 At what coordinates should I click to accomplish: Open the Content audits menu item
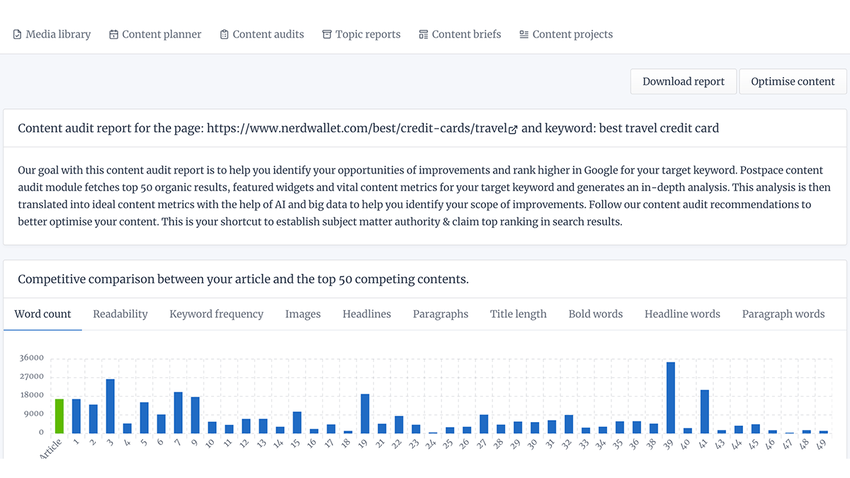point(268,35)
